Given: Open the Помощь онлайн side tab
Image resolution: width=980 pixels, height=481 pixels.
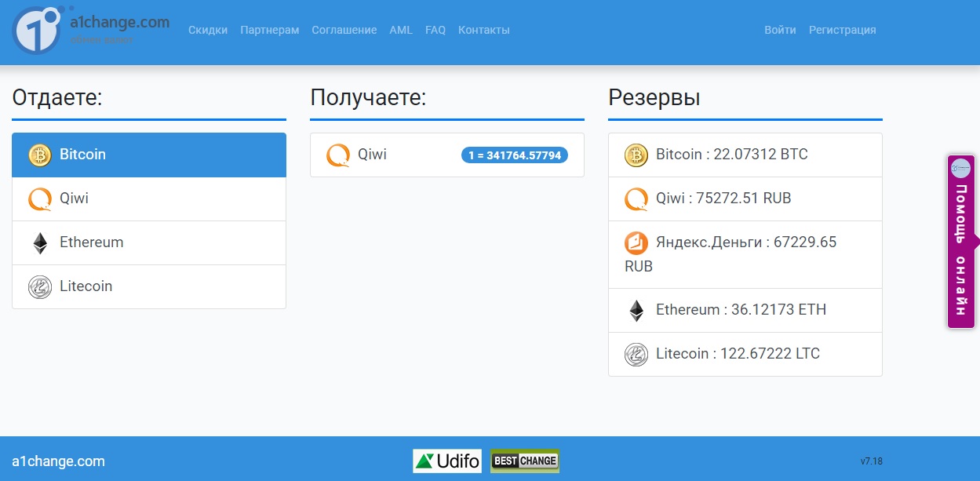Looking at the screenshot, I should pyautogui.click(x=961, y=242).
